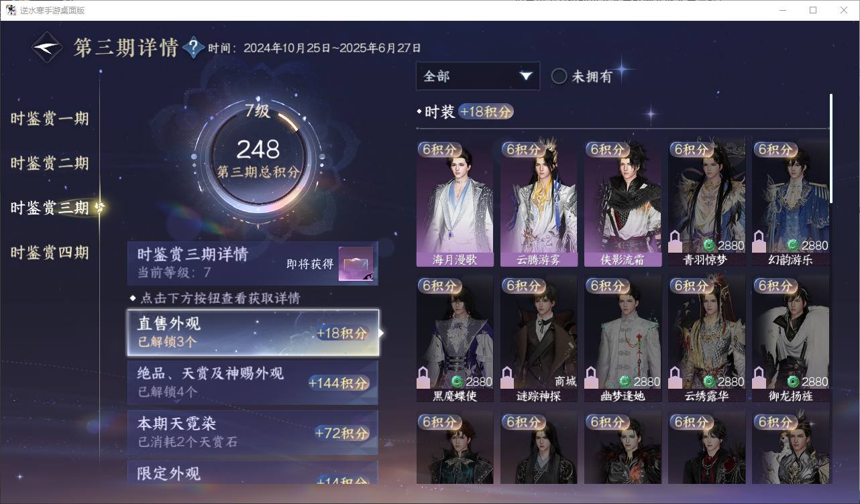Toggle the 未拥有 filter radio button

[559, 76]
